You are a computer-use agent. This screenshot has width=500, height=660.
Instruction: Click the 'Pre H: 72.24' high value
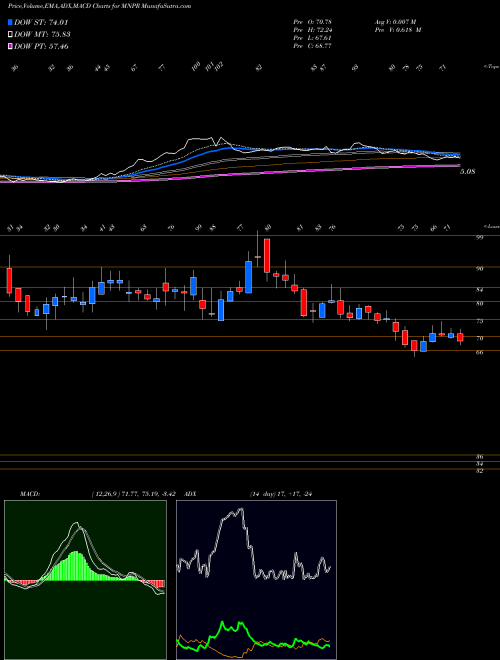[x=312, y=30]
